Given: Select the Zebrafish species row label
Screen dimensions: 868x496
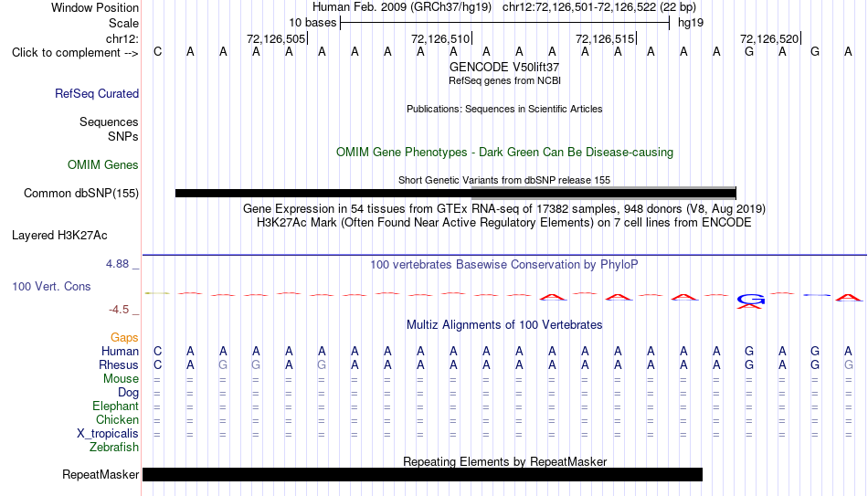Looking at the screenshot, I should (x=114, y=448).
